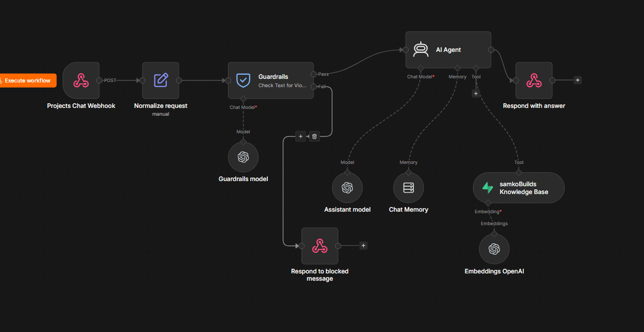Click the "Pass" output label

point(323,74)
